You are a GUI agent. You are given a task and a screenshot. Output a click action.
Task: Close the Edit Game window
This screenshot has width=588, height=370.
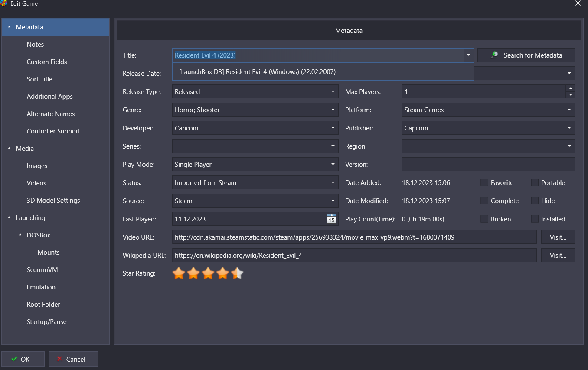578,3
